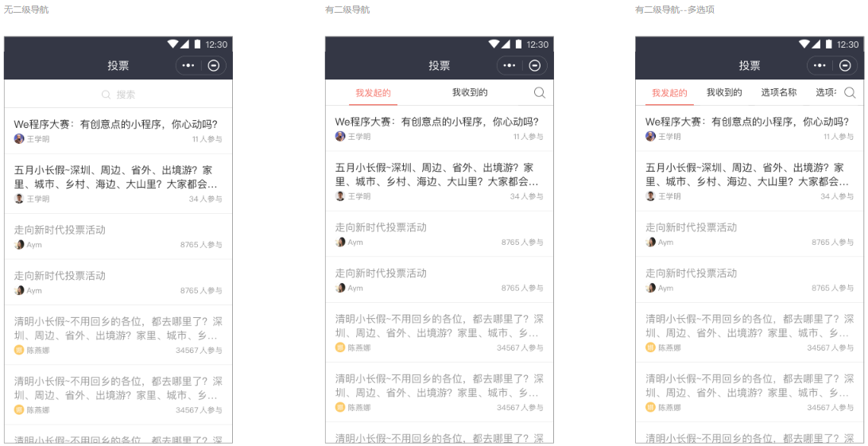Open the We程序大赛 vote in 多选项 mockup
This screenshot has height=446, width=868.
point(750,128)
